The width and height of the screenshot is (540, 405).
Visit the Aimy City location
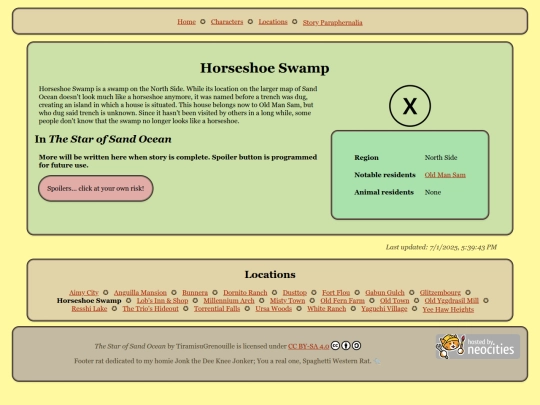point(84,292)
